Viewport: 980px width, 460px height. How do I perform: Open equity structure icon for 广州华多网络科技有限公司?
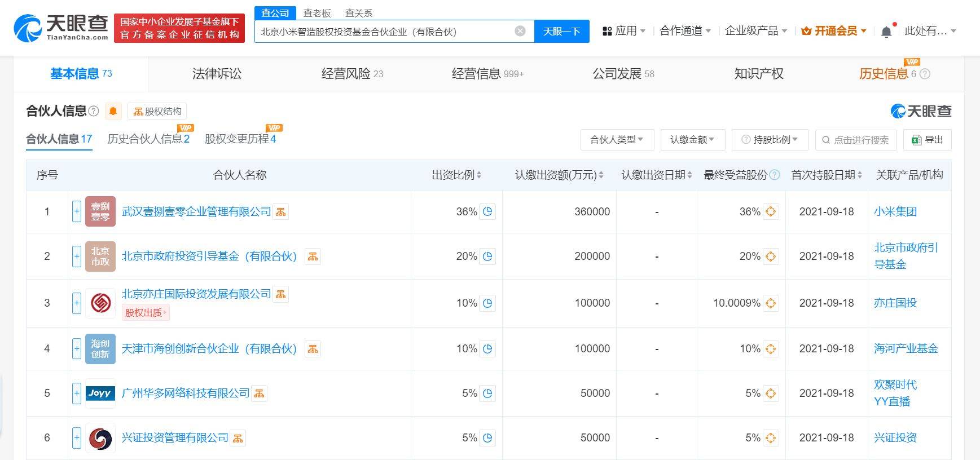coord(260,393)
